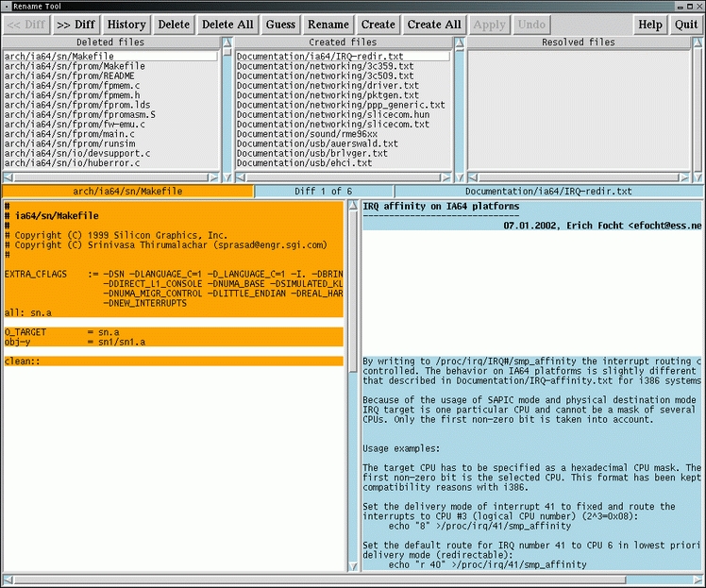Click the Created files list vertical scrollbar
The width and height of the screenshot is (706, 588).
tap(459, 109)
